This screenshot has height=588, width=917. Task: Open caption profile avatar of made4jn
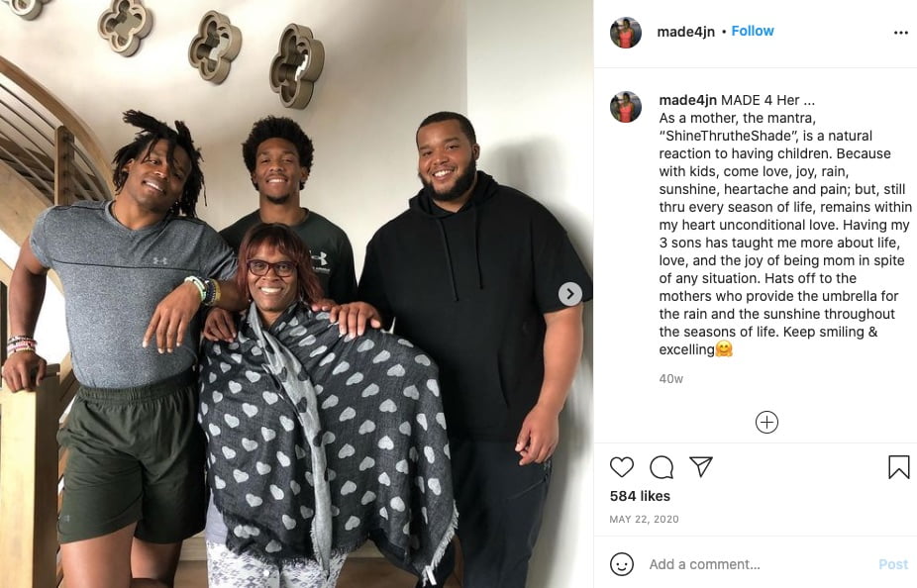pyautogui.click(x=626, y=107)
